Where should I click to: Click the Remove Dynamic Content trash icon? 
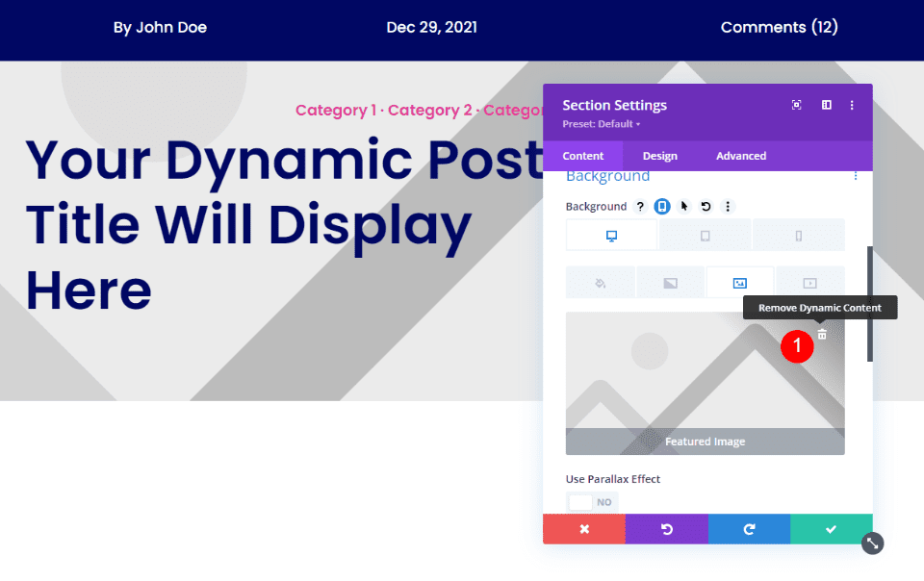tap(821, 334)
